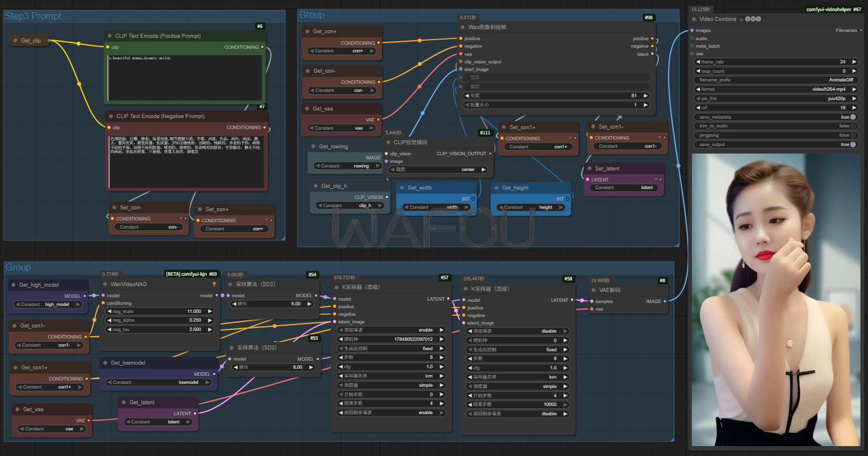Screen dimensions: 868x456
Task: Toggle 添加噪波 enable on K采样器 #57
Action: point(391,330)
